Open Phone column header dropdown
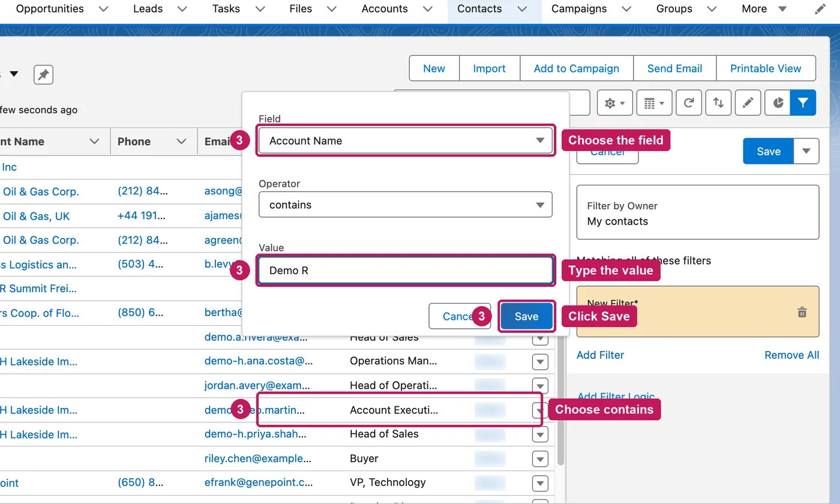Image resolution: width=840 pixels, height=504 pixels. 181,142
